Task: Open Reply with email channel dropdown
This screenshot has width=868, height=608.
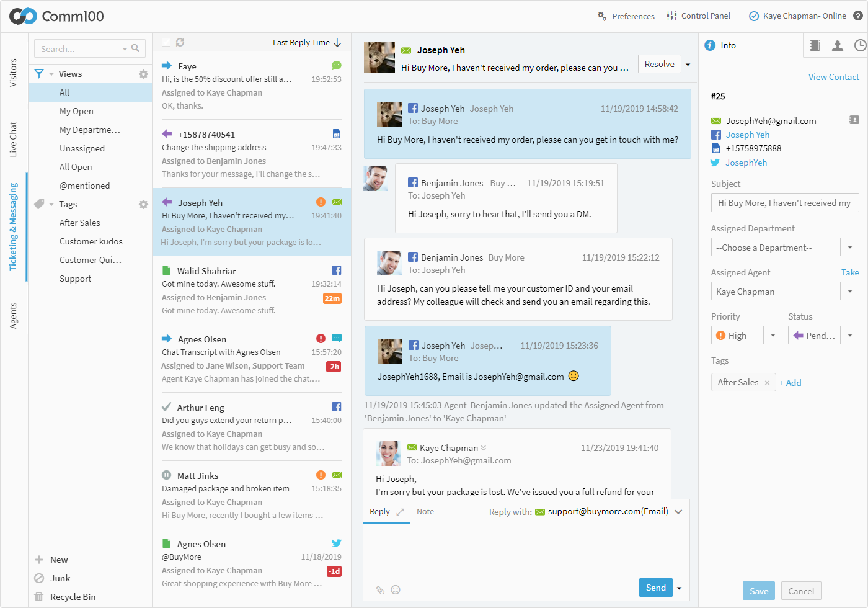Action: [x=678, y=512]
